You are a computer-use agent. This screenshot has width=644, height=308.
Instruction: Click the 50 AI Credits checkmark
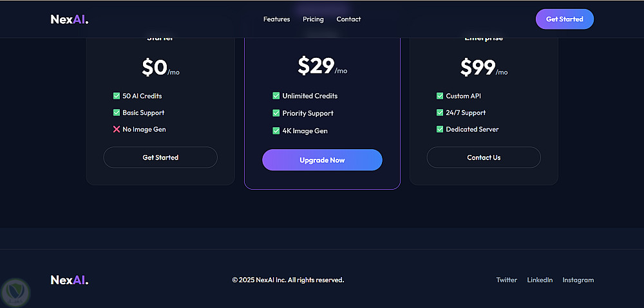117,96
